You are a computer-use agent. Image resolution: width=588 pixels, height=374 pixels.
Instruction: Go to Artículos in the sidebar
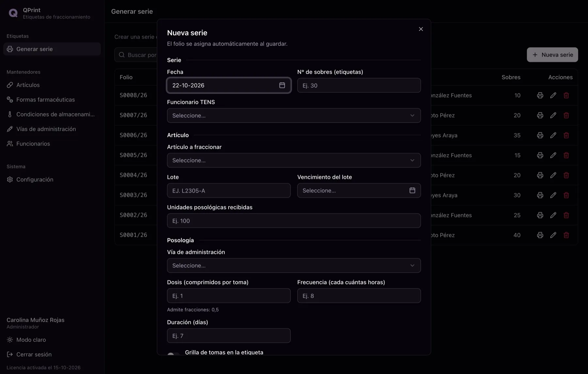[52, 85]
